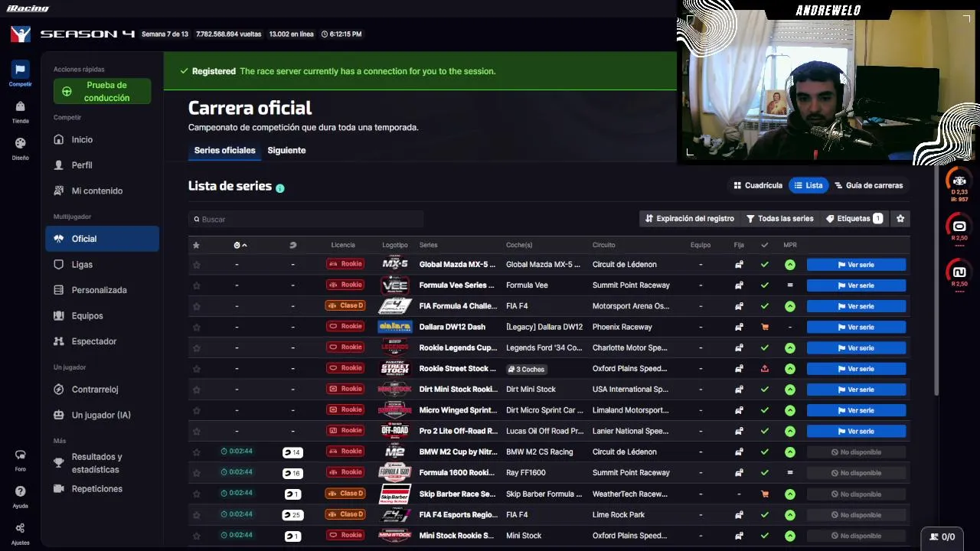The image size is (980, 551).
Task: Click the Formula Vee series logo
Action: 395,285
